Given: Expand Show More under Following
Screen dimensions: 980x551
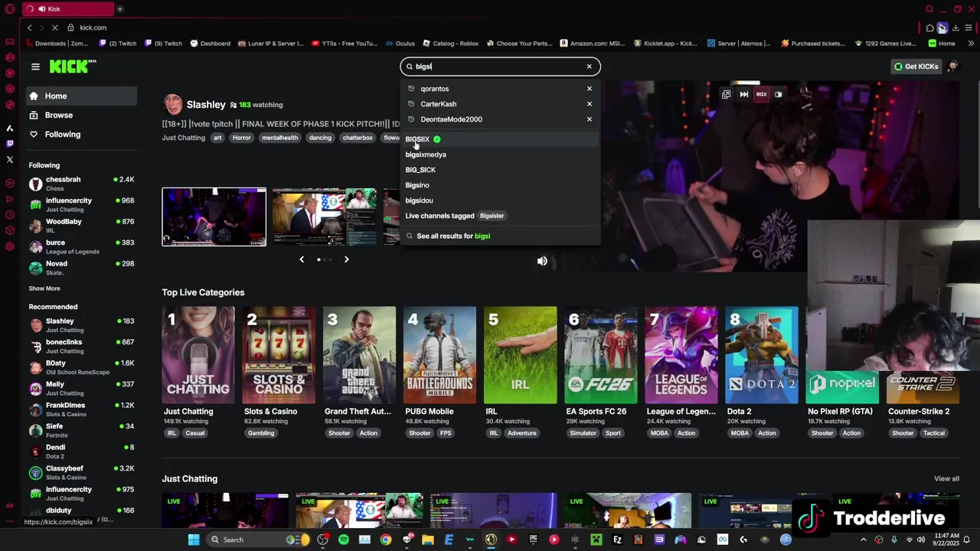Looking at the screenshot, I should coord(44,289).
